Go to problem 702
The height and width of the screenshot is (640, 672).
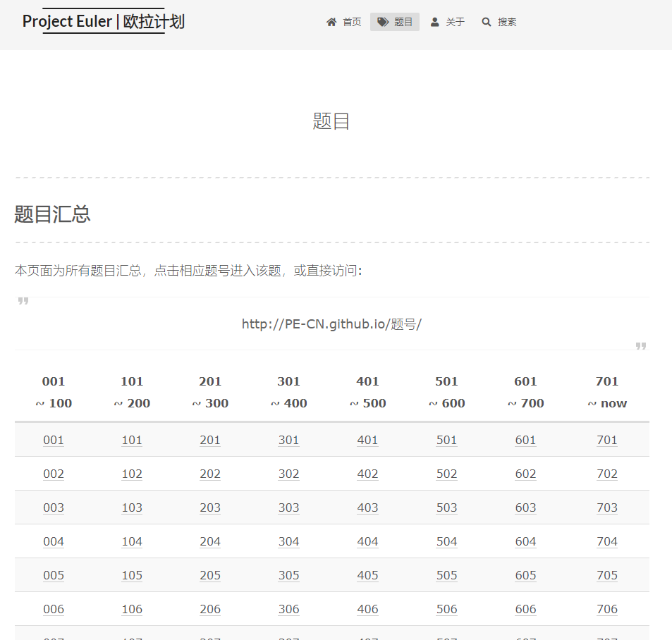click(x=607, y=474)
